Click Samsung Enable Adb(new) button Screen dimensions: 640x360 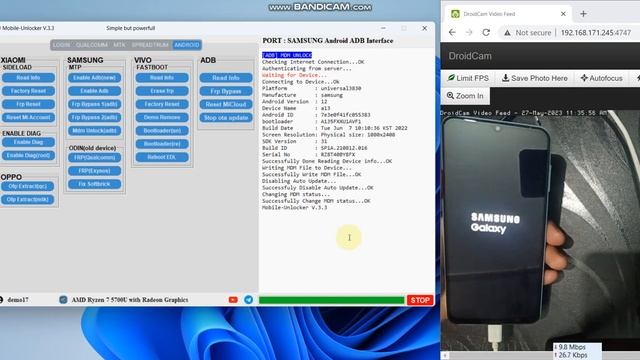(94, 78)
